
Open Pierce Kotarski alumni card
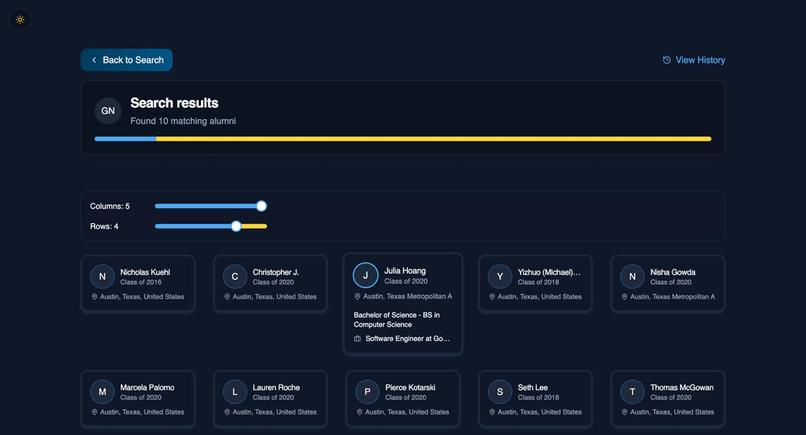pos(403,399)
